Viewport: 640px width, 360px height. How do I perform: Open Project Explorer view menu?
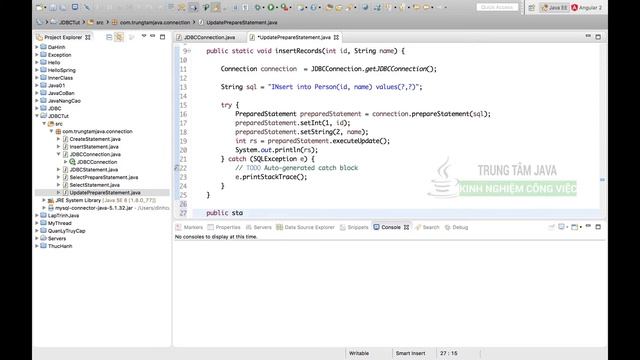(x=144, y=36)
